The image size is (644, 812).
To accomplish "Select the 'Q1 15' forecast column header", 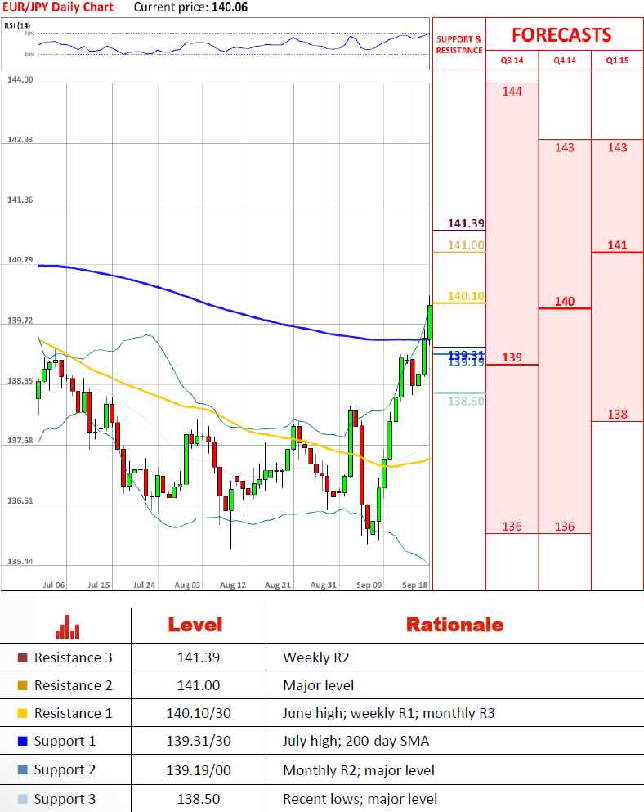I will [618, 60].
